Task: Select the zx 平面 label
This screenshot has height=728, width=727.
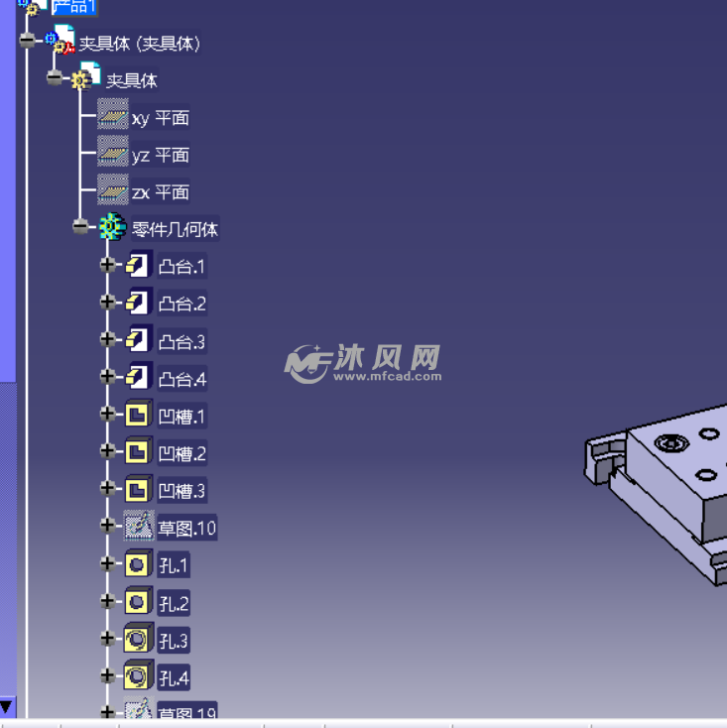Action: tap(161, 192)
